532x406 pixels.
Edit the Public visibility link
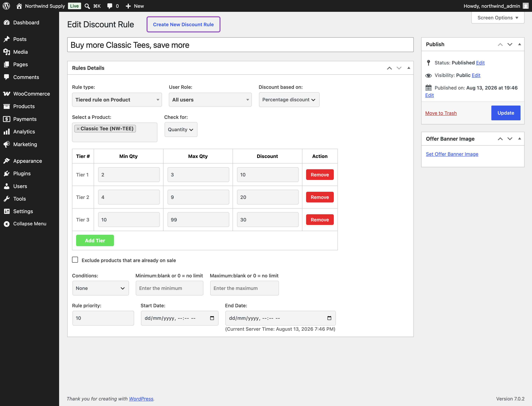click(x=476, y=75)
